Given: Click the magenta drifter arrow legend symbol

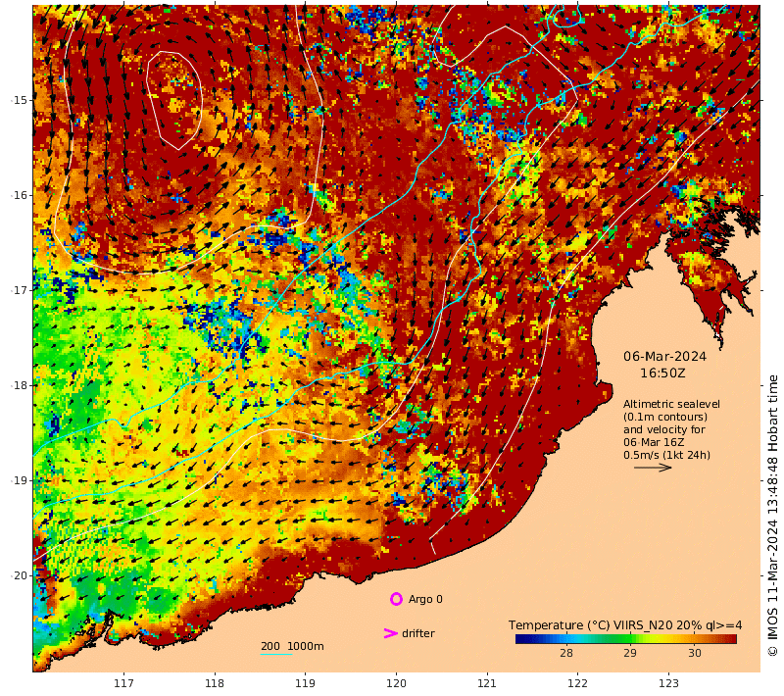Looking at the screenshot, I should 390,633.
